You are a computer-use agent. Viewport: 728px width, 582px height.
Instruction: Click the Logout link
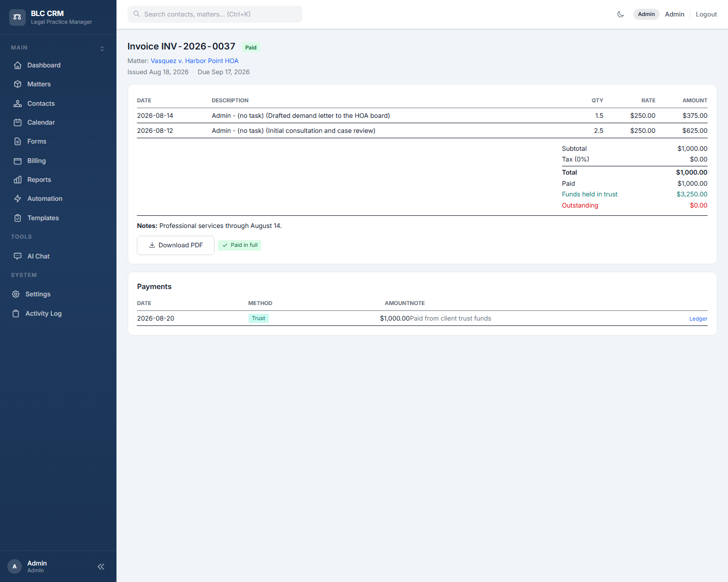pos(706,14)
